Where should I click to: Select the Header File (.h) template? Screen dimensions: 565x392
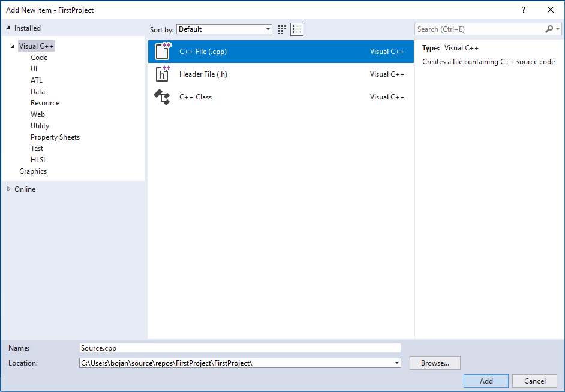[281, 74]
